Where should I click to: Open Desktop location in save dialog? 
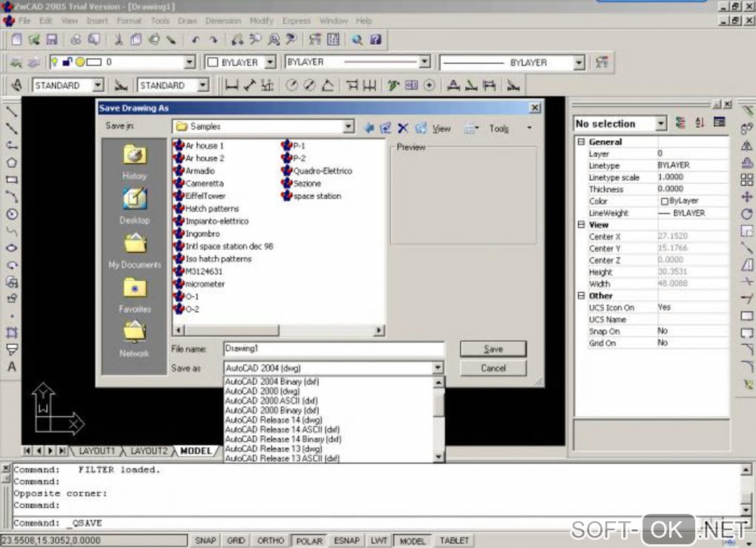click(x=134, y=206)
